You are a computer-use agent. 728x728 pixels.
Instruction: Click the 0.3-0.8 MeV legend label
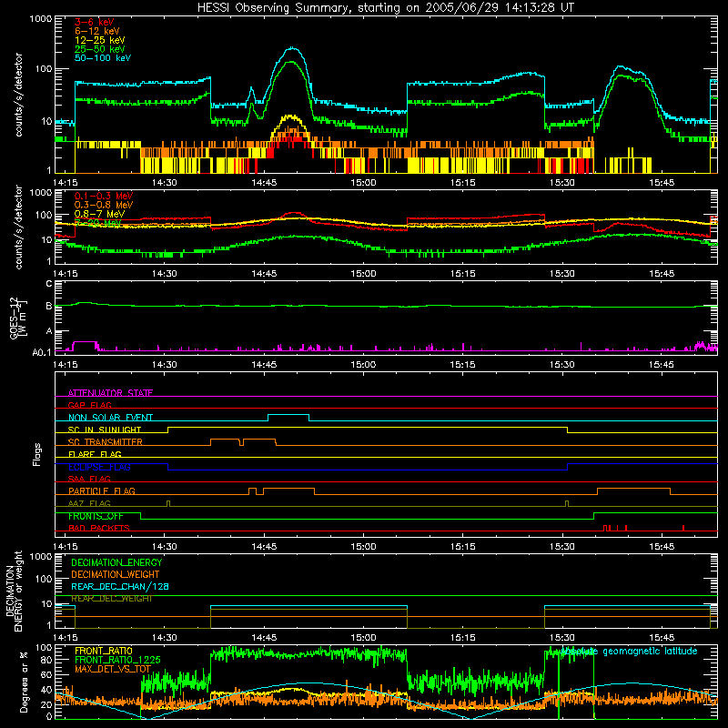[104, 205]
